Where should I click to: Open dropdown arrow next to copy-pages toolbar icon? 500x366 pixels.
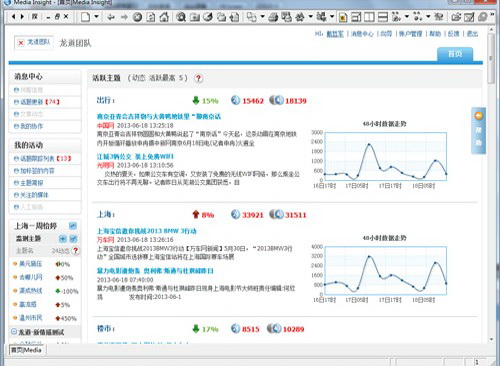[x=262, y=16]
